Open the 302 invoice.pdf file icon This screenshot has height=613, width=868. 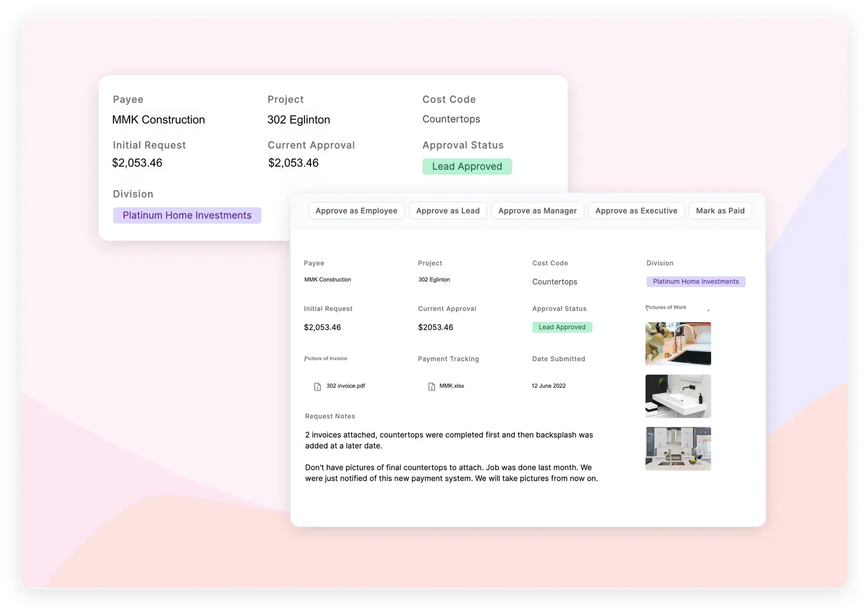click(317, 387)
